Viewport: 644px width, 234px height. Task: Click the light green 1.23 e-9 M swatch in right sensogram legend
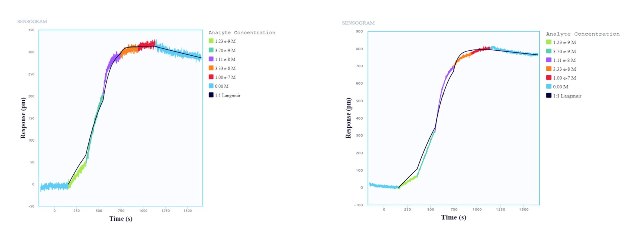pos(549,42)
